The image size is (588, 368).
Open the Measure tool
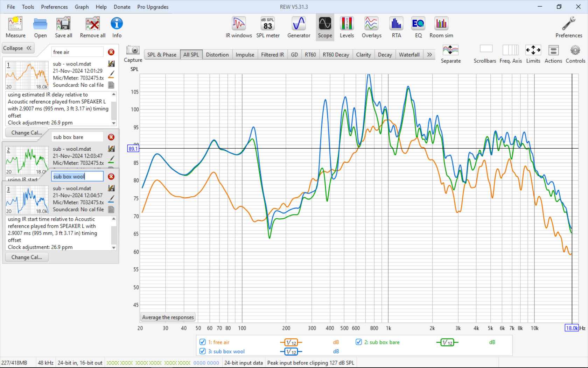(x=15, y=27)
